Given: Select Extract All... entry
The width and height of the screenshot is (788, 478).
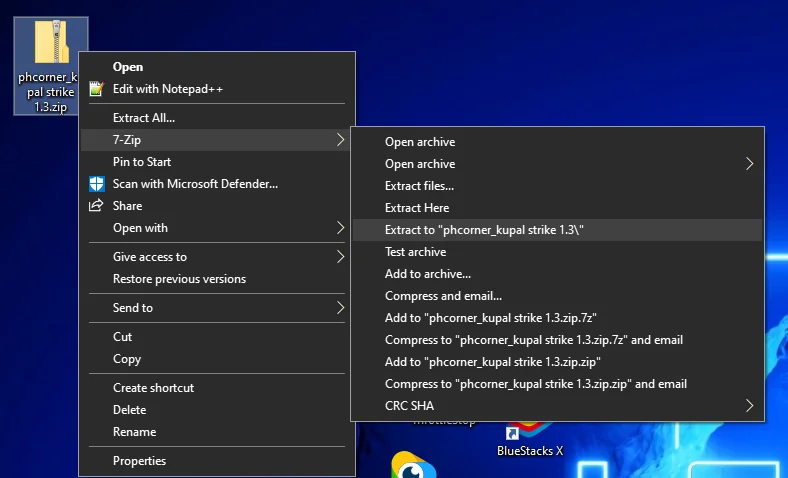Looking at the screenshot, I should [217, 118].
